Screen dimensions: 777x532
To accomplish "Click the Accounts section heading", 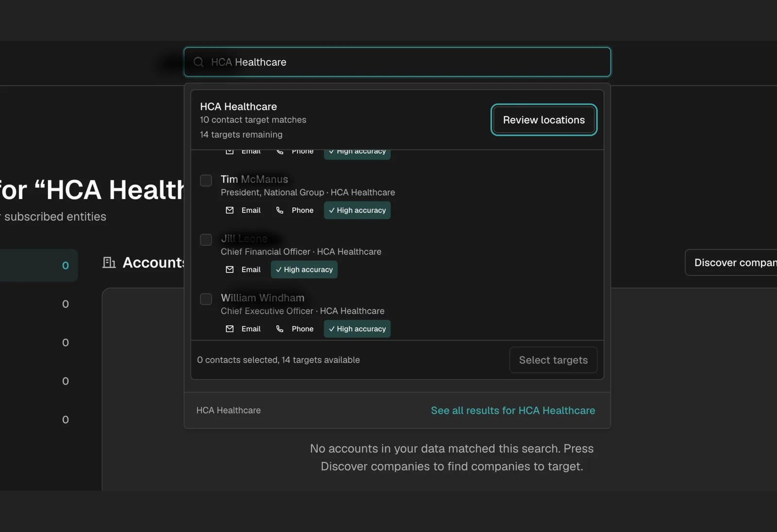I will [x=153, y=263].
